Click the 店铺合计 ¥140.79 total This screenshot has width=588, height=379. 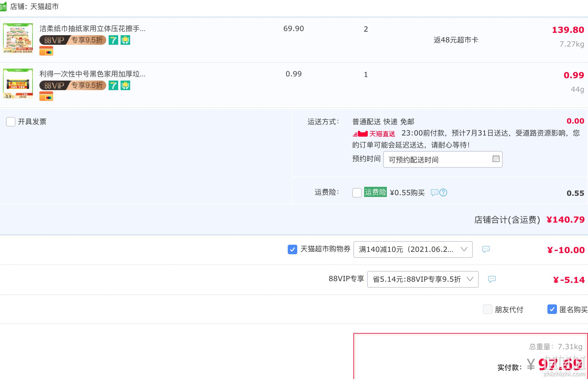pyautogui.click(x=529, y=220)
